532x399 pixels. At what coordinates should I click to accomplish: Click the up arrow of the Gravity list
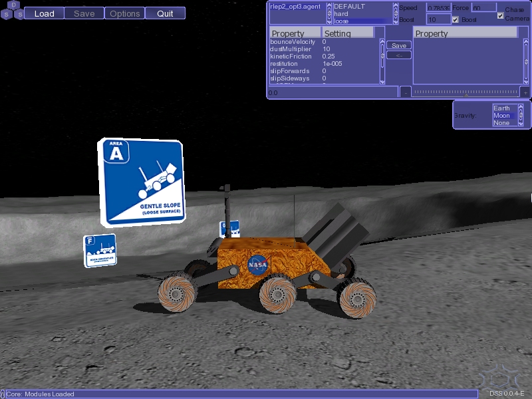pyautogui.click(x=521, y=107)
